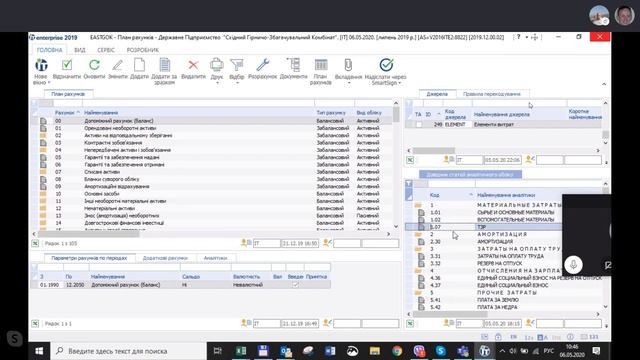Open Chrome from the Windows taskbar
Screen dimensions: 640x360
(x=397, y=351)
